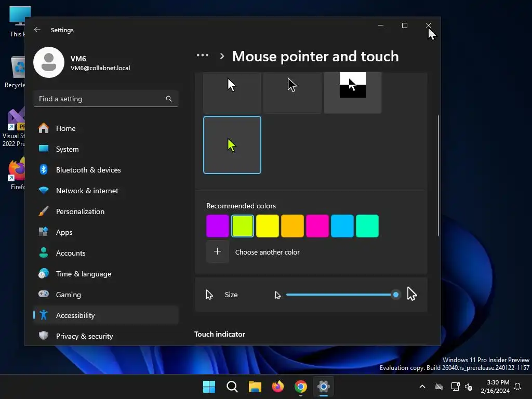Click the Personalization paintbrush icon

[x=44, y=211]
